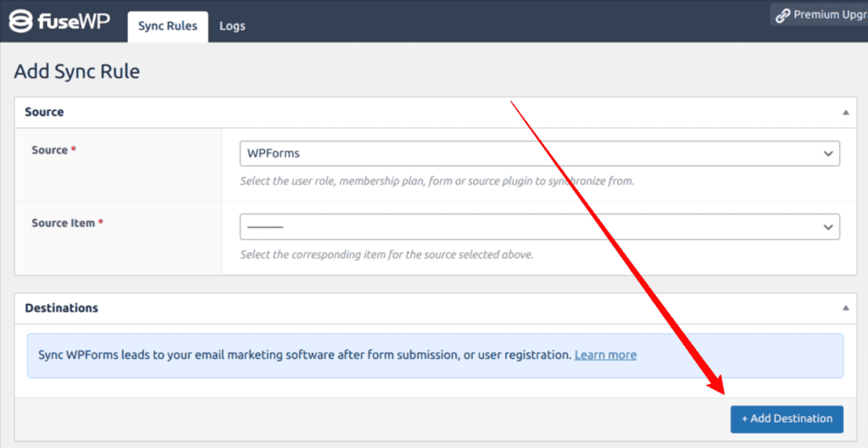Image resolution: width=868 pixels, height=448 pixels.
Task: Collapse the Source panel with its arrow
Action: click(x=845, y=113)
